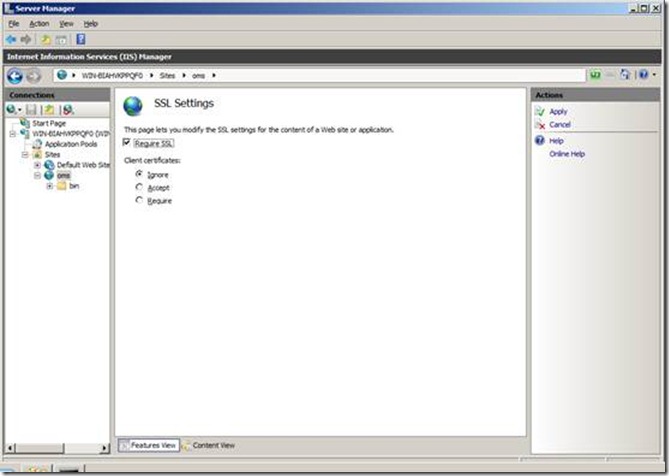Click the grey Stop icon near Refresh
Image resolution: width=669 pixels, height=476 pixels.
tap(611, 75)
